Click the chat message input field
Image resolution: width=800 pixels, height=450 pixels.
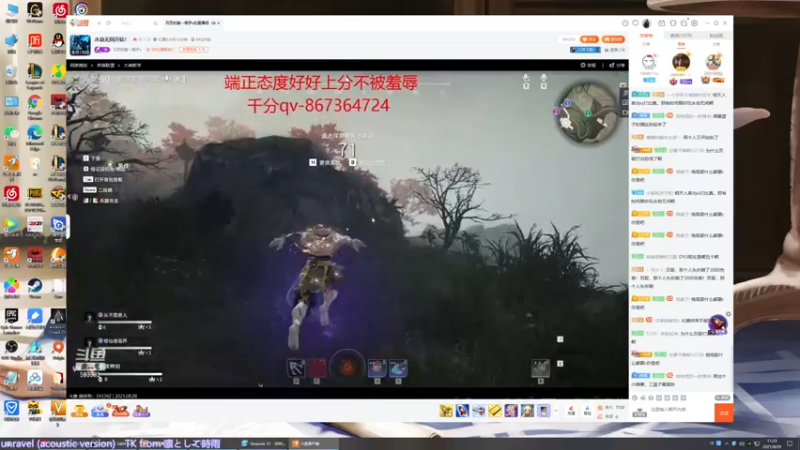coord(679,410)
